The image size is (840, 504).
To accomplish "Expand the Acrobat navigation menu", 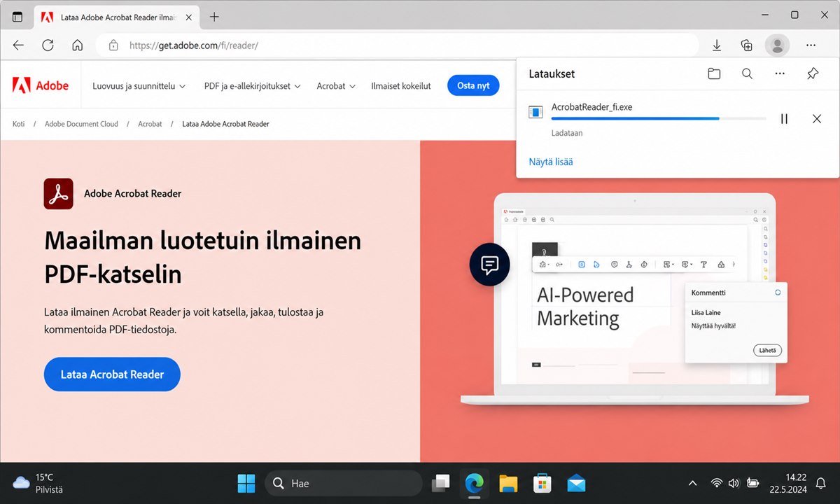I will coord(336,86).
